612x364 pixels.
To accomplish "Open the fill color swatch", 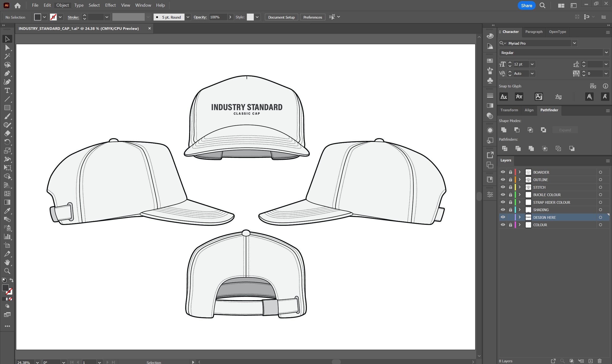I will coord(37,17).
